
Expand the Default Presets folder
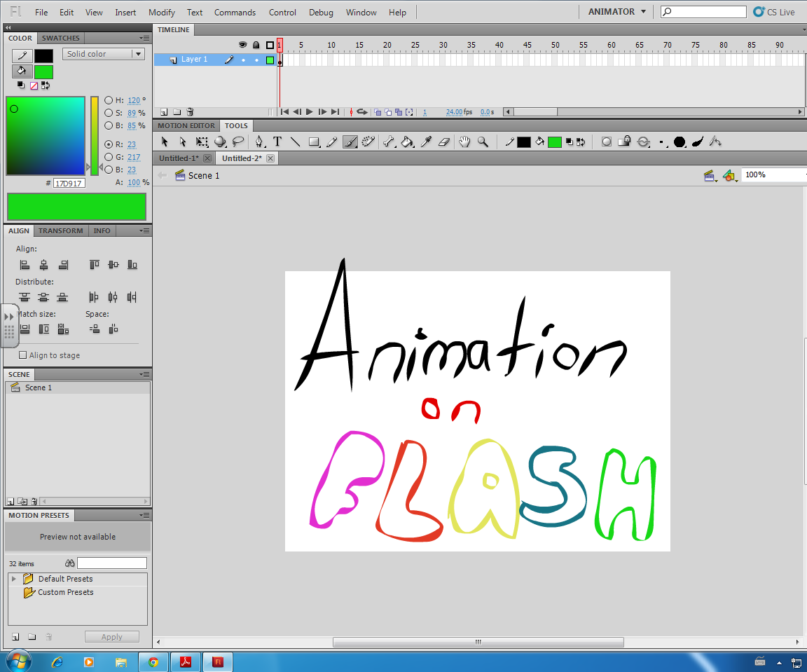click(13, 579)
